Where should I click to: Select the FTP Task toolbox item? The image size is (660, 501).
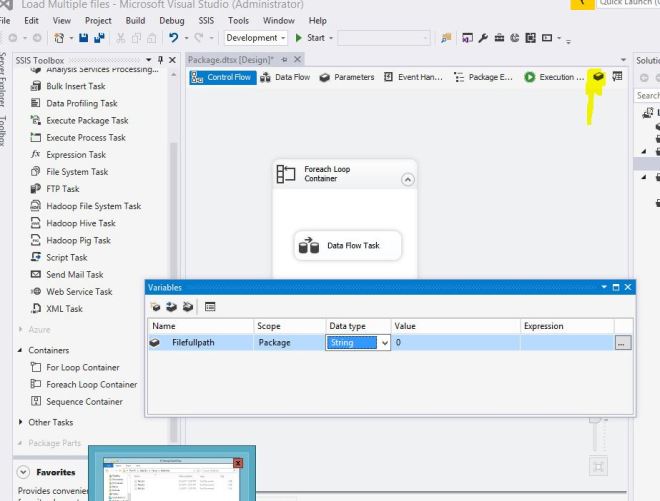point(62,189)
